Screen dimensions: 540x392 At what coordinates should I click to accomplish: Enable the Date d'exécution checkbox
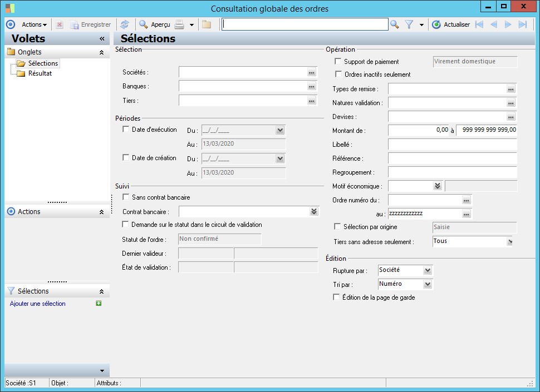pos(126,130)
